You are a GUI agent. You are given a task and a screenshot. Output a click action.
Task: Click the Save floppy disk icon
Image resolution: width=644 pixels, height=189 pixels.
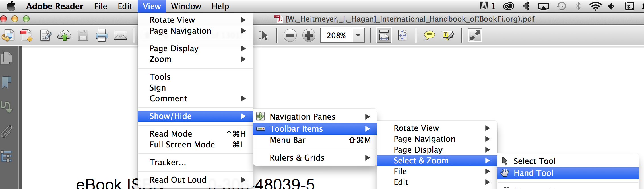(83, 36)
